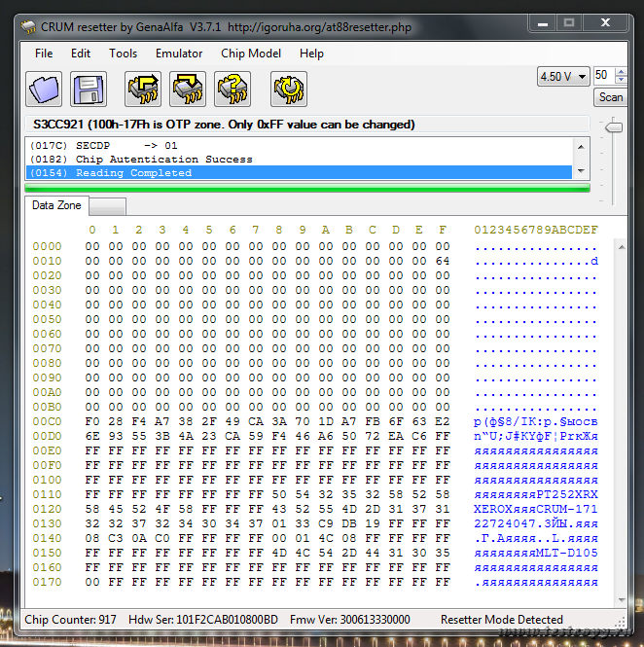The image size is (644, 647).
Task: Select the blank tab next to Data Zone
Action: click(x=107, y=206)
